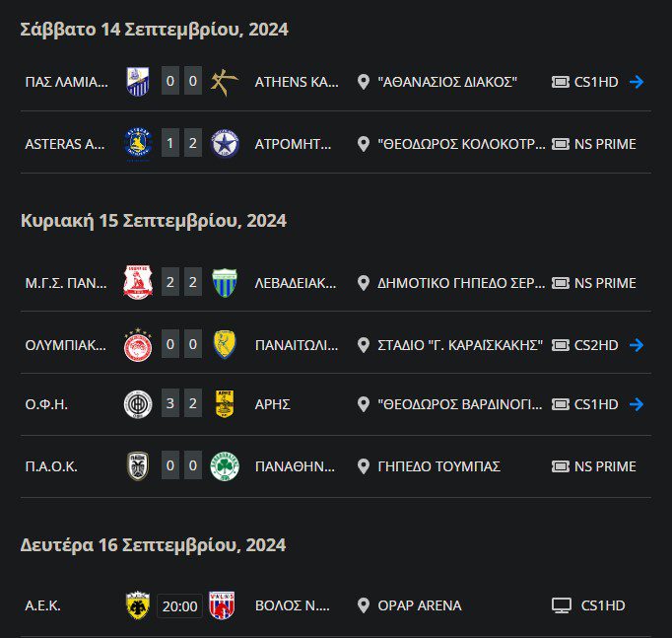Expand the Ο.Φ.Η. vs Άρης match arrow
Screen dimensions: 672x638
[x=637, y=404]
